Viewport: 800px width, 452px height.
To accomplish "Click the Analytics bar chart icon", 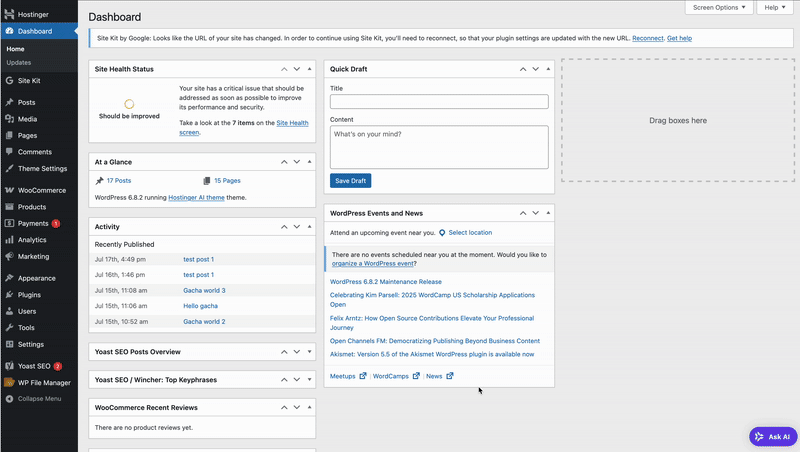I will tap(9, 240).
